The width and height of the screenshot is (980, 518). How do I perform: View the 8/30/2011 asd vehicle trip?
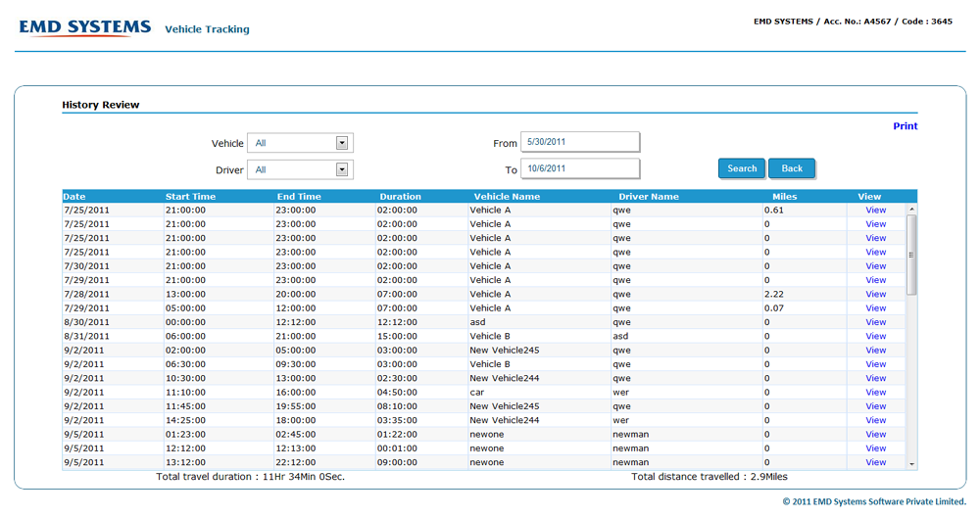point(875,322)
